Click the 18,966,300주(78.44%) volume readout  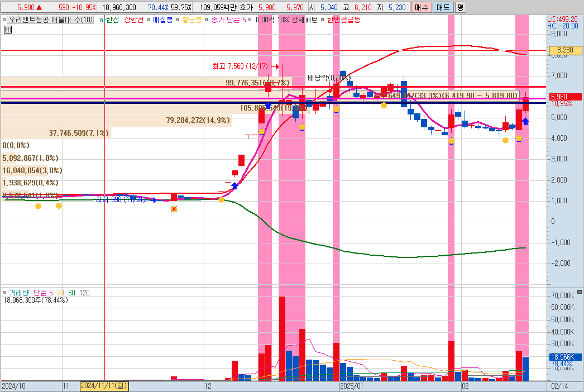pos(35,300)
